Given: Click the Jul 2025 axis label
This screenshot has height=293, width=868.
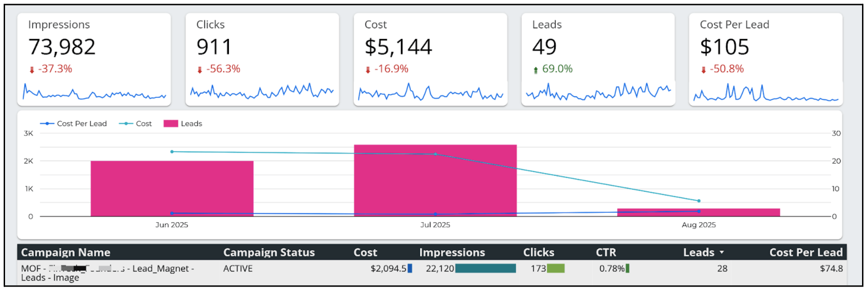Looking at the screenshot, I should pos(435,225).
